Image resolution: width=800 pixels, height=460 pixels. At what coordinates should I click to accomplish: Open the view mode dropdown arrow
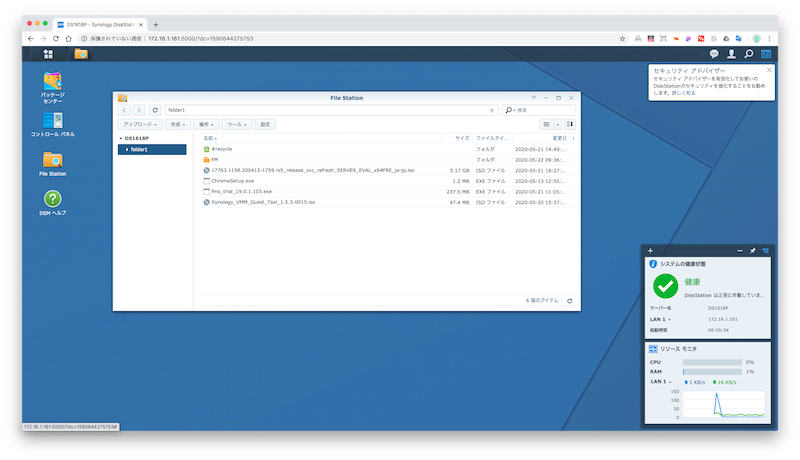558,124
